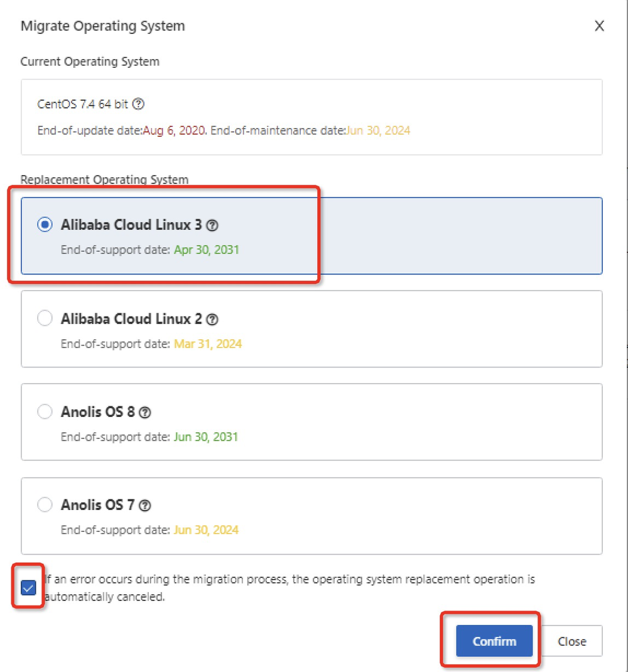Open the help tooltip for Alibaba Cloud Linux 2
Image resolution: width=628 pixels, height=672 pixels.
(x=212, y=318)
